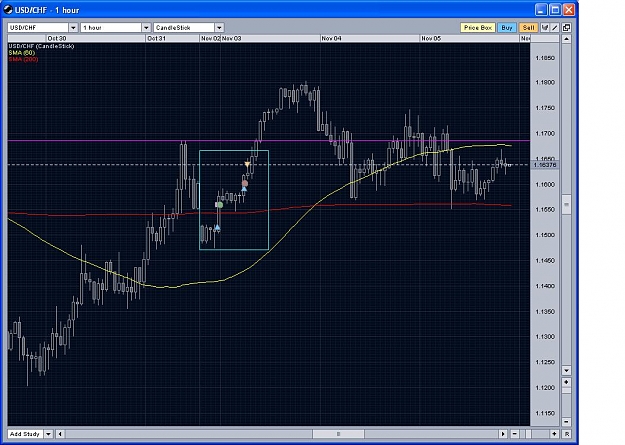
Task: Click the blue Buy button
Action: (x=507, y=28)
